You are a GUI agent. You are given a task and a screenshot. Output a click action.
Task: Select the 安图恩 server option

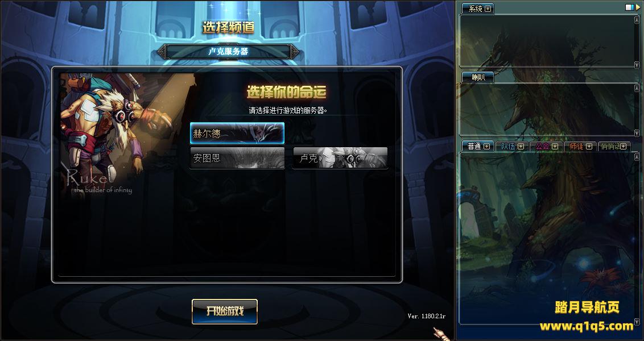(237, 158)
